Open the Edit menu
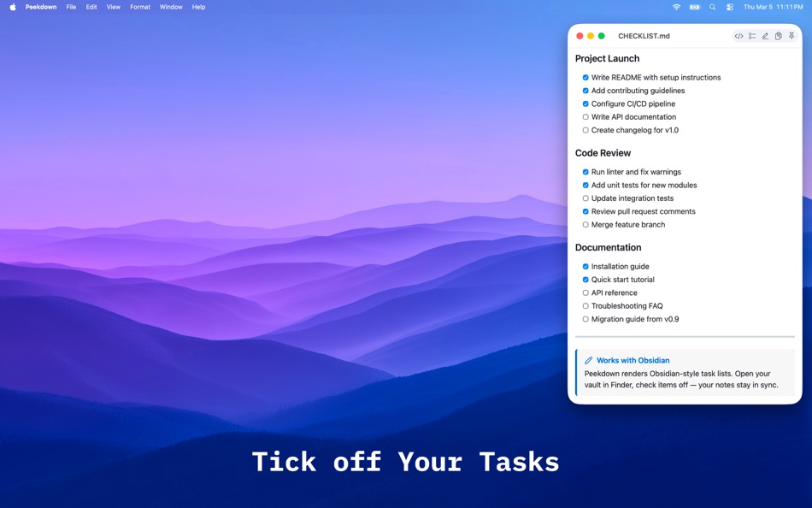This screenshot has height=508, width=812. click(x=91, y=7)
